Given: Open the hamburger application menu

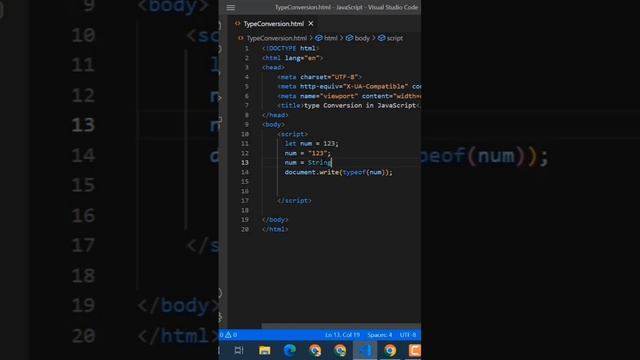Looking at the screenshot, I should pos(231,7).
